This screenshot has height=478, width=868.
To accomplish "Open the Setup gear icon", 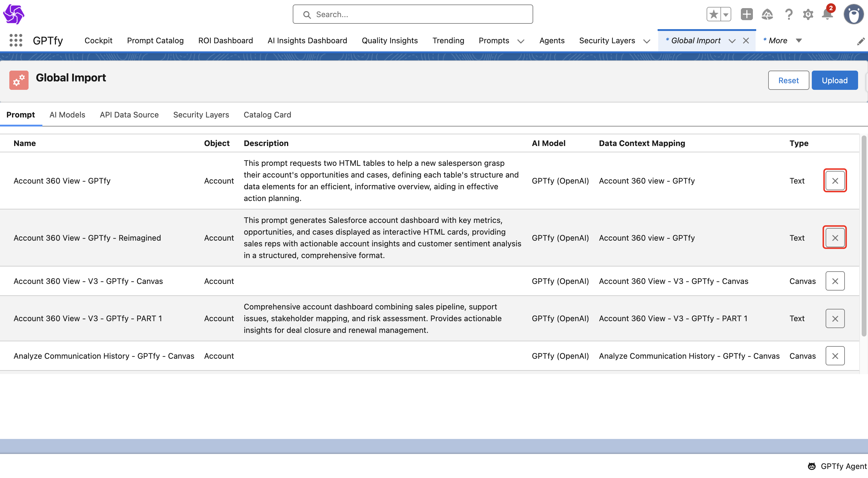I will click(x=808, y=14).
